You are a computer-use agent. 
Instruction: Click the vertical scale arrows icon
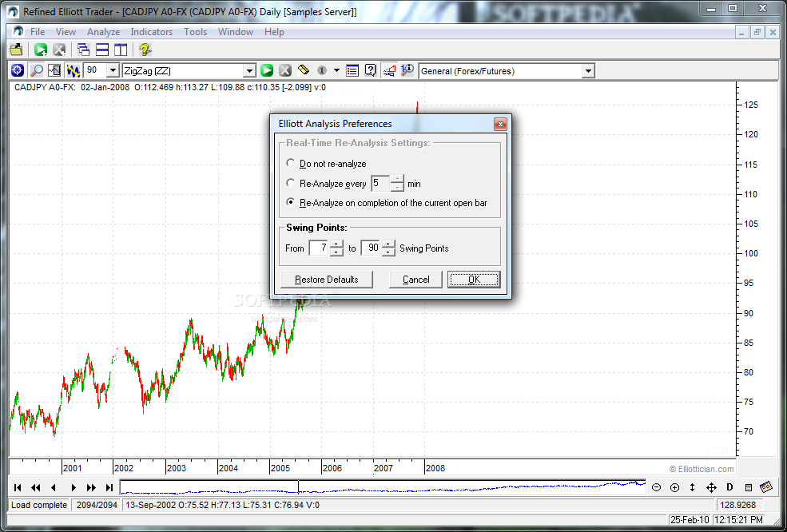tap(693, 487)
